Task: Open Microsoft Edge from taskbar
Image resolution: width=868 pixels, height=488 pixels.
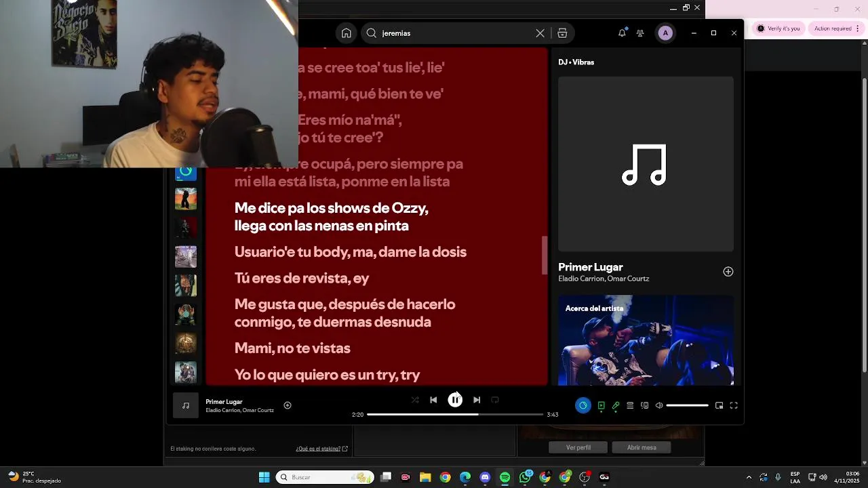Action: pos(465,477)
